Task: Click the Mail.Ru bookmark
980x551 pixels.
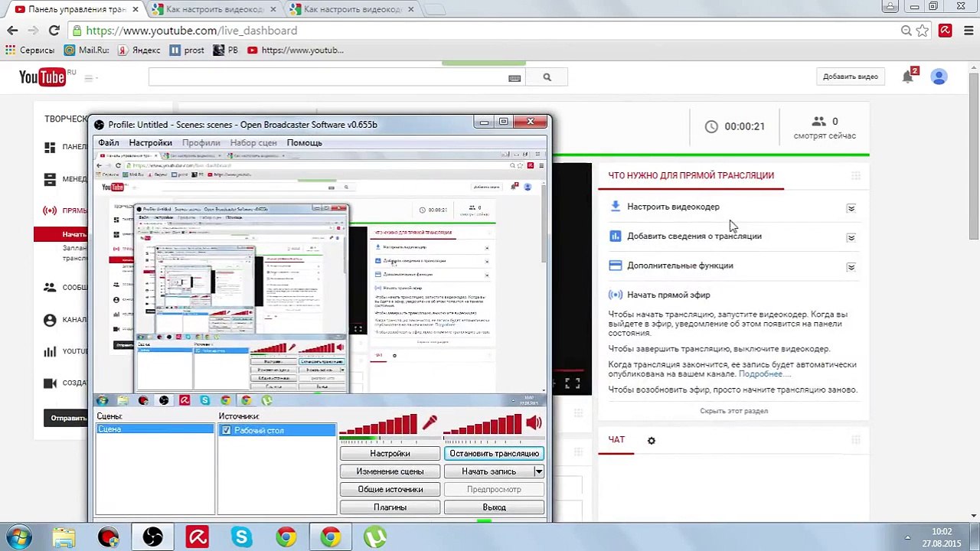Action: (87, 50)
